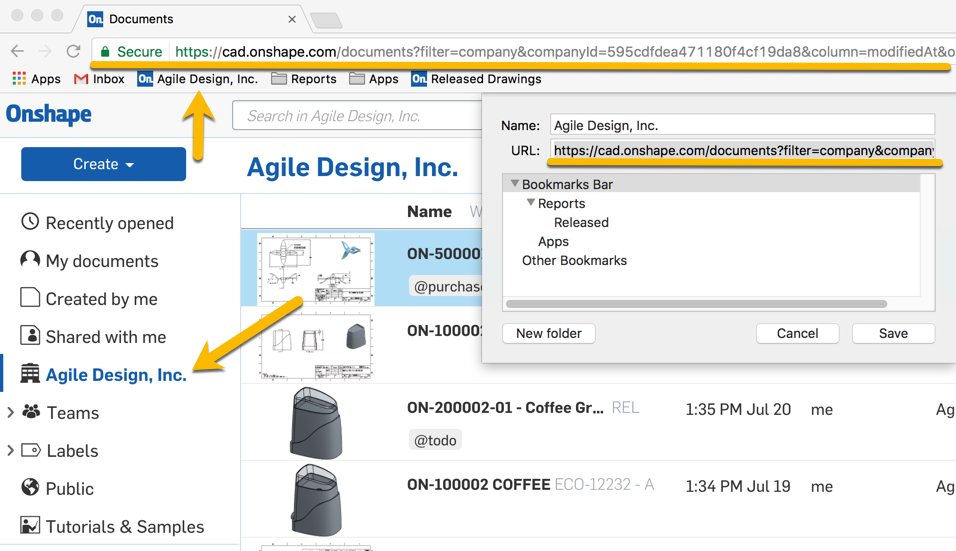
Task: Open the Released Drawings bookmark
Action: (476, 79)
